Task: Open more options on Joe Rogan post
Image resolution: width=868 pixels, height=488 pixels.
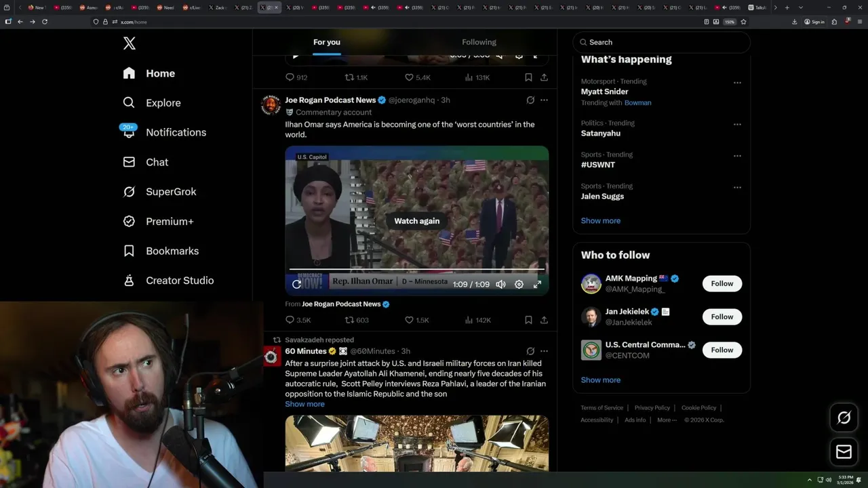Action: coord(544,100)
